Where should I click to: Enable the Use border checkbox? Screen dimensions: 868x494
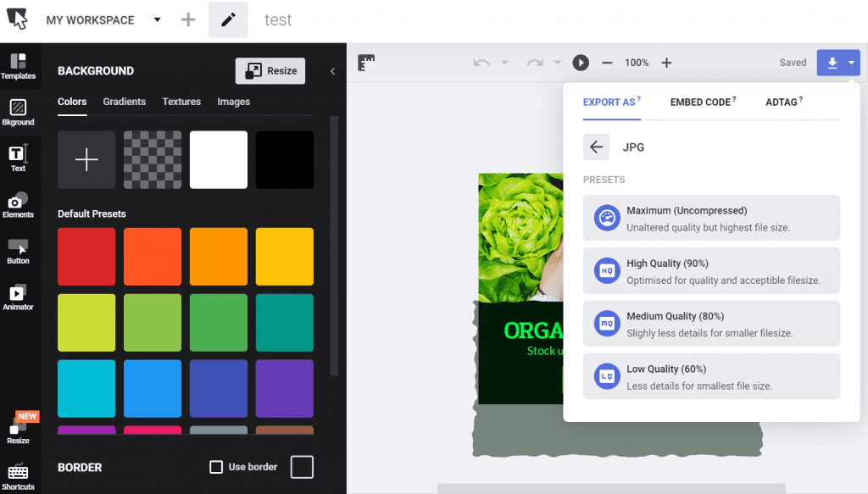coord(216,467)
